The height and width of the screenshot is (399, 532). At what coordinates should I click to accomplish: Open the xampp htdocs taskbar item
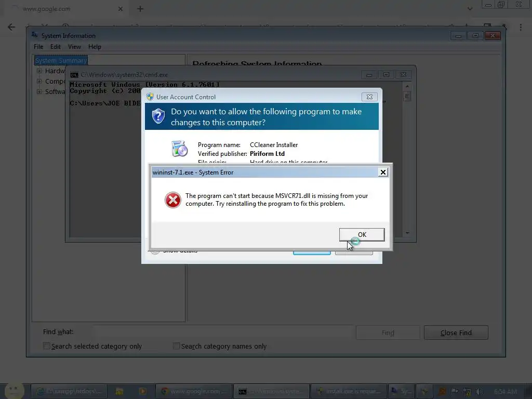69,391
